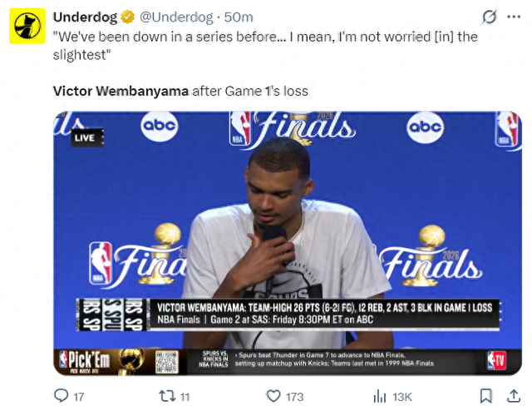Click the quote text of the tweet
532x406 pixels.
pyautogui.click(x=265, y=46)
